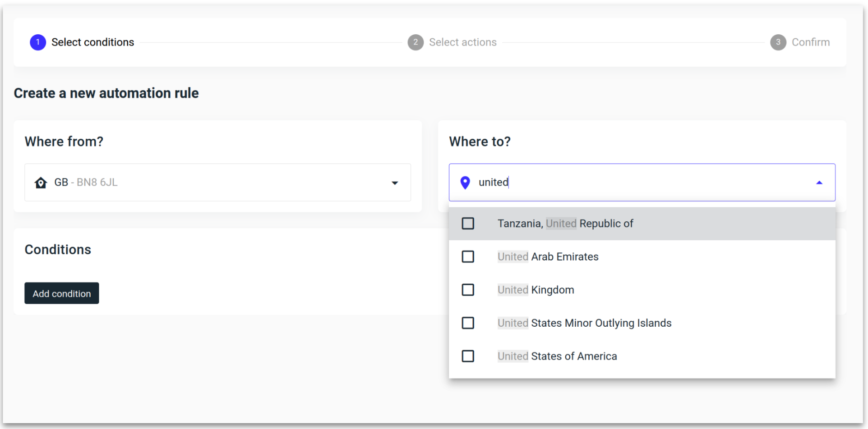Check the United Arab Emirates checkbox
The height and width of the screenshot is (429, 868).
pyautogui.click(x=468, y=257)
